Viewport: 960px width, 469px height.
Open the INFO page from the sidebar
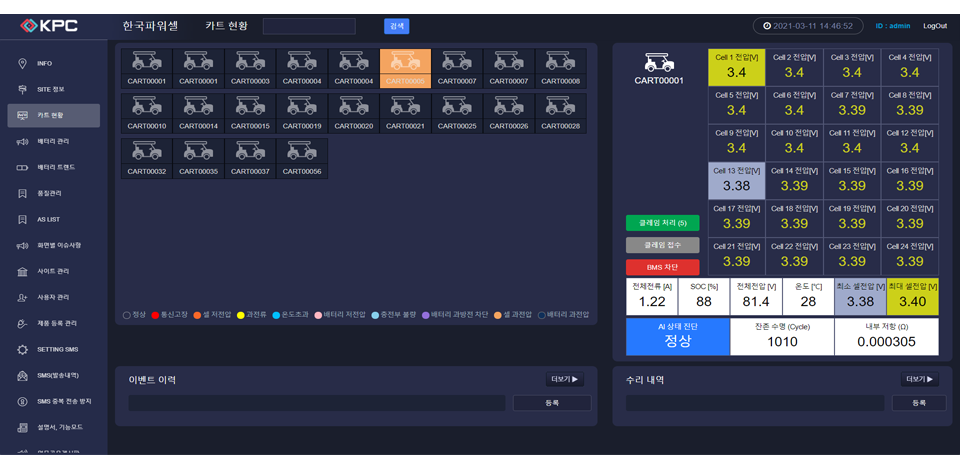pos(44,64)
